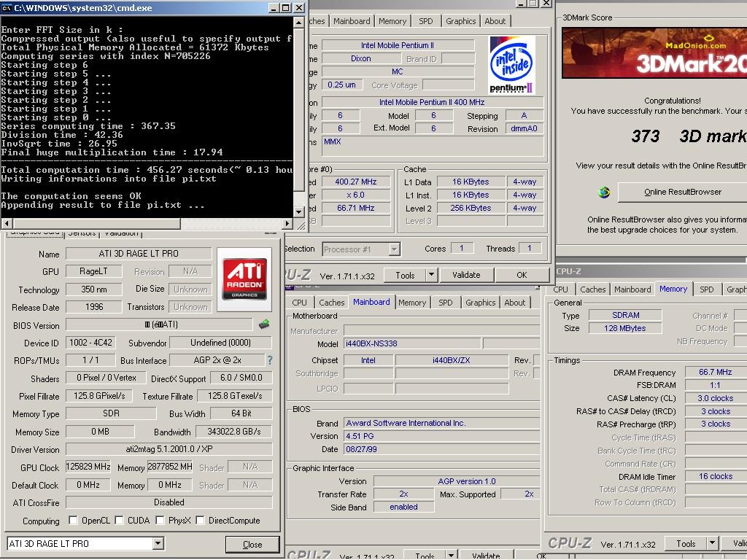
Task: Click the Online ResultBrowser button
Action: coord(682,192)
